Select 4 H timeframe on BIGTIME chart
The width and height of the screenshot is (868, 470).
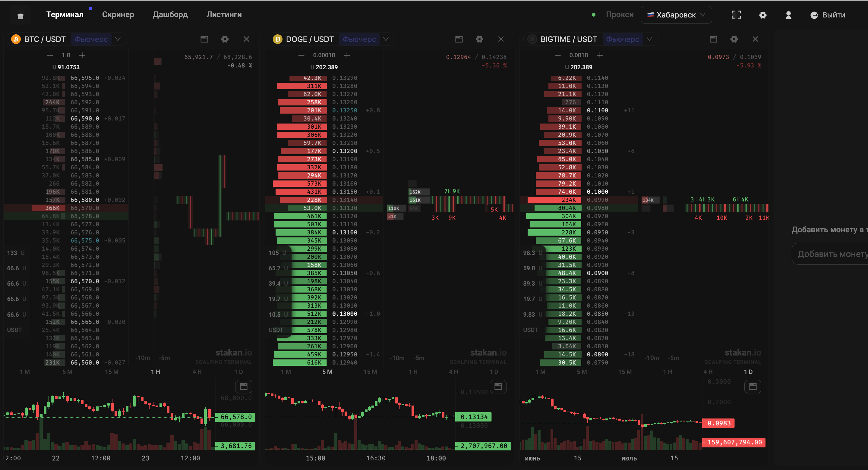click(x=708, y=372)
